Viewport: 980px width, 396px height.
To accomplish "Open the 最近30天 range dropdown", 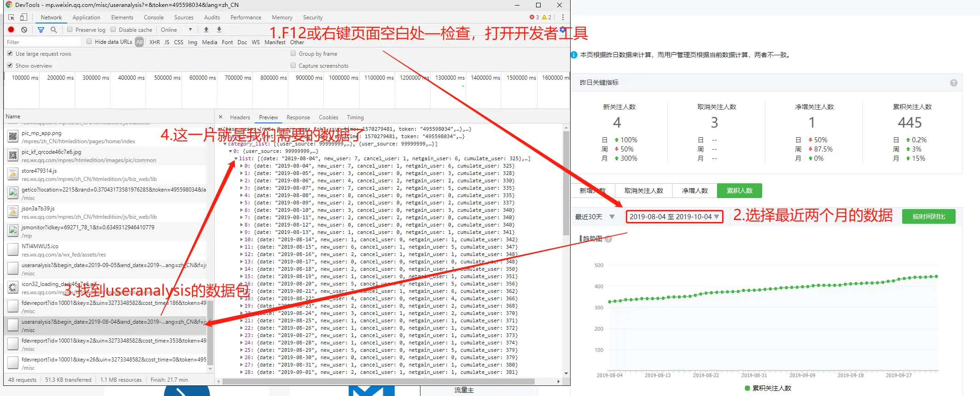I will tap(595, 216).
